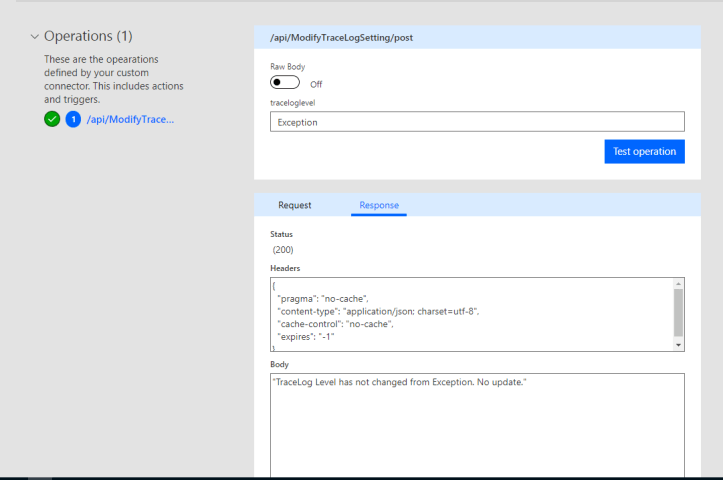This screenshot has width=723, height=480.
Task: Click the green checkmark status icon
Action: (52, 119)
